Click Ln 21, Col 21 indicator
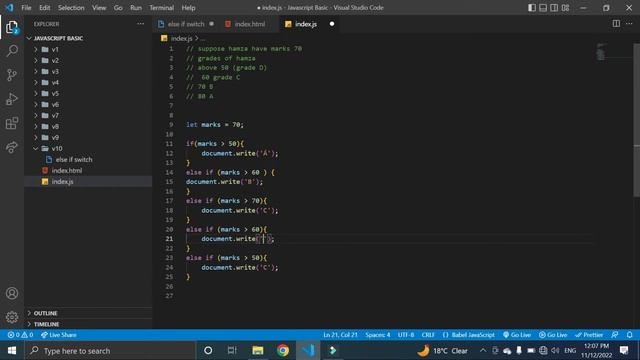Image resolution: width=640 pixels, height=360 pixels. (340, 335)
